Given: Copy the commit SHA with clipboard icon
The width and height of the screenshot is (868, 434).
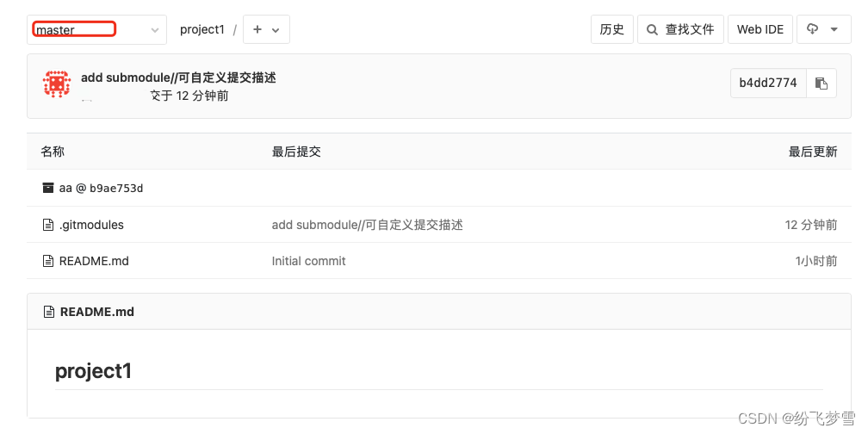Looking at the screenshot, I should point(821,83).
